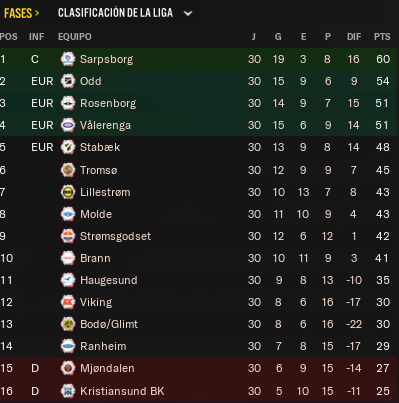Click the Haugesund team name
Image resolution: width=399 pixels, height=403 pixels.
tap(109, 280)
